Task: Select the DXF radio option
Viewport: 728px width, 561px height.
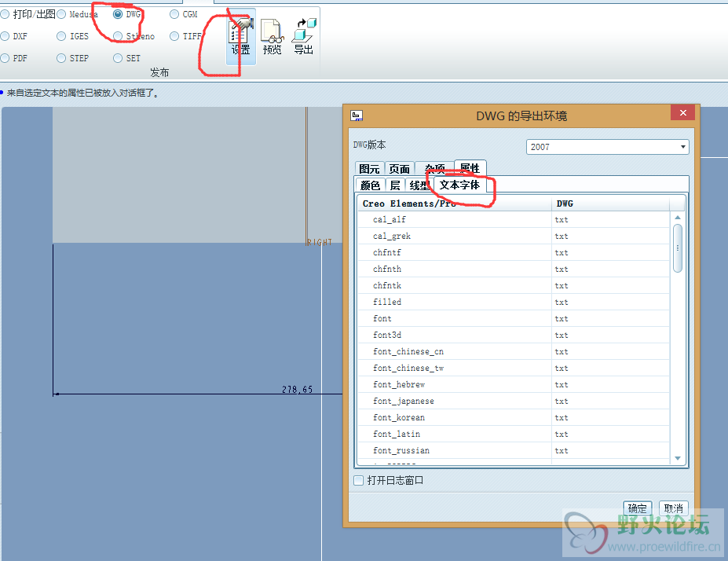Action: click(x=5, y=36)
